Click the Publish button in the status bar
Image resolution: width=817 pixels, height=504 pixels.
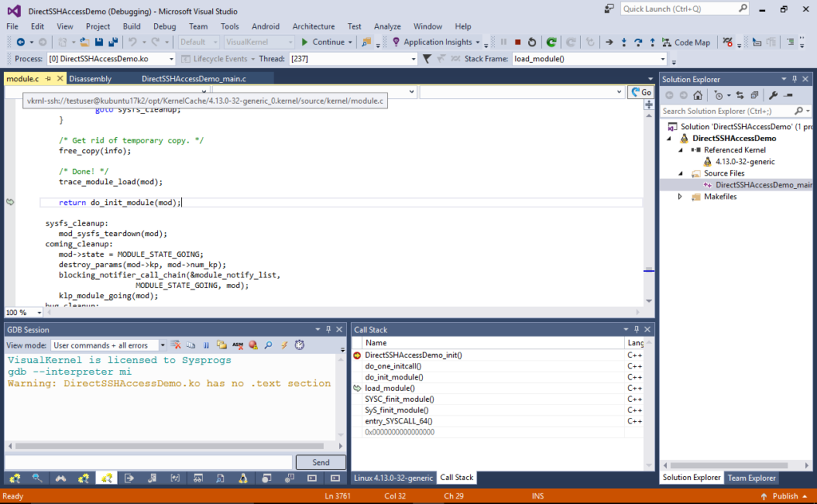coord(784,495)
